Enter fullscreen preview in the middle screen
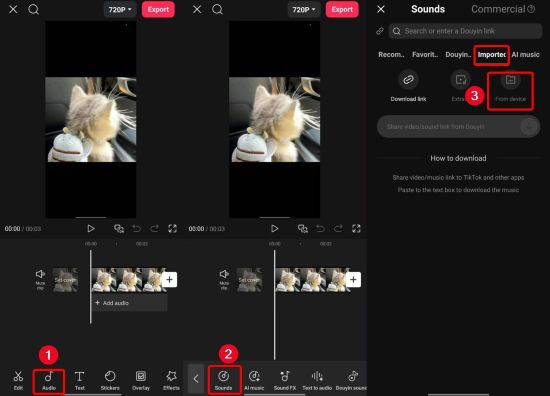The width and height of the screenshot is (550, 396). pyautogui.click(x=356, y=229)
